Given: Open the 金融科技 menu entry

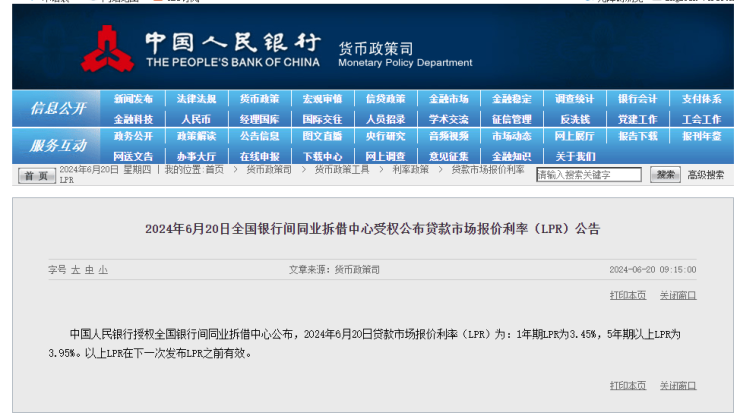Looking at the screenshot, I should tap(133, 119).
